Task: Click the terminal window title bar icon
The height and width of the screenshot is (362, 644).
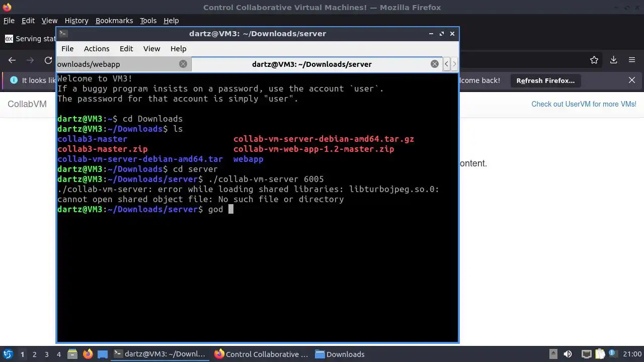Action: (63, 34)
